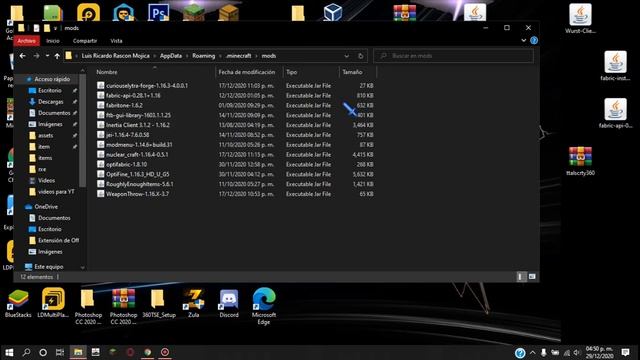Screen dimensions: 640x360
Task: Click AppData in the address path
Action: tap(171, 56)
